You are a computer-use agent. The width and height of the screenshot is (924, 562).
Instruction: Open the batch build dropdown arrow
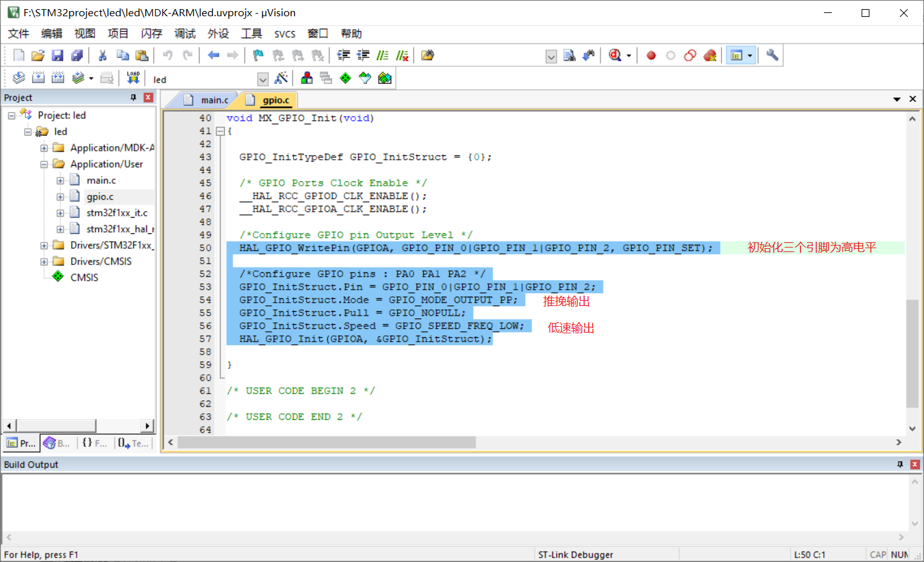pyautogui.click(x=91, y=79)
